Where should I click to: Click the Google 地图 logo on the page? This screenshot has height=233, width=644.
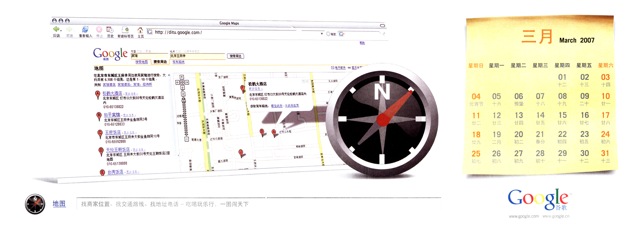click(x=111, y=54)
